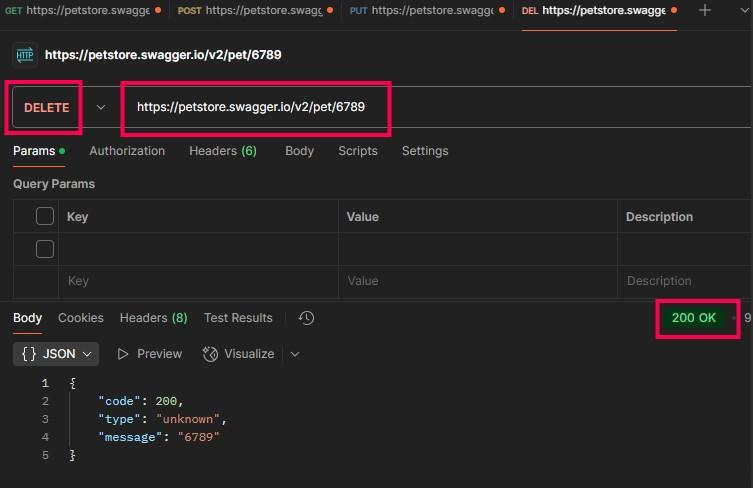Toggle the Key header select-all checkbox
This screenshot has width=753, height=488.
click(x=45, y=216)
